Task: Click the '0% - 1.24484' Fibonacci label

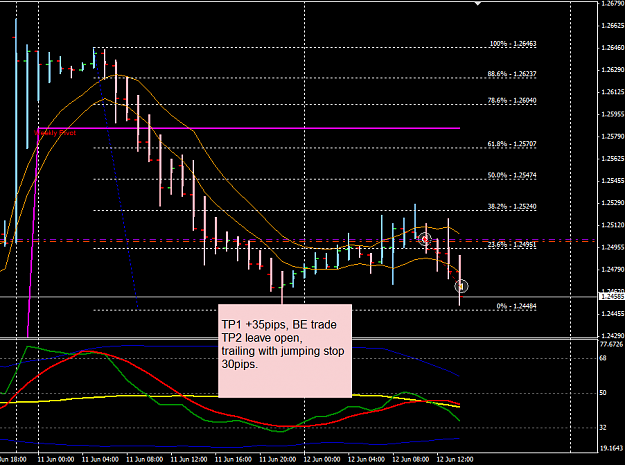Action: [516, 306]
